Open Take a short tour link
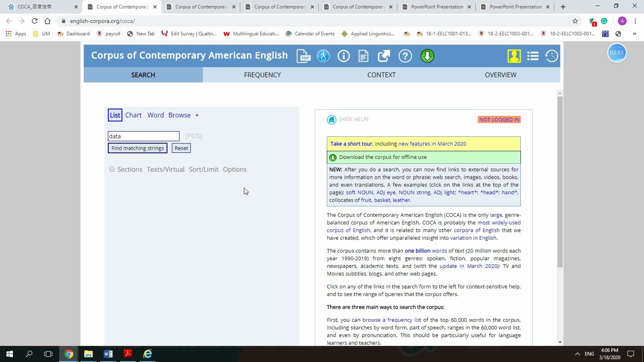Viewport: 644px width, 362px height. (x=351, y=144)
